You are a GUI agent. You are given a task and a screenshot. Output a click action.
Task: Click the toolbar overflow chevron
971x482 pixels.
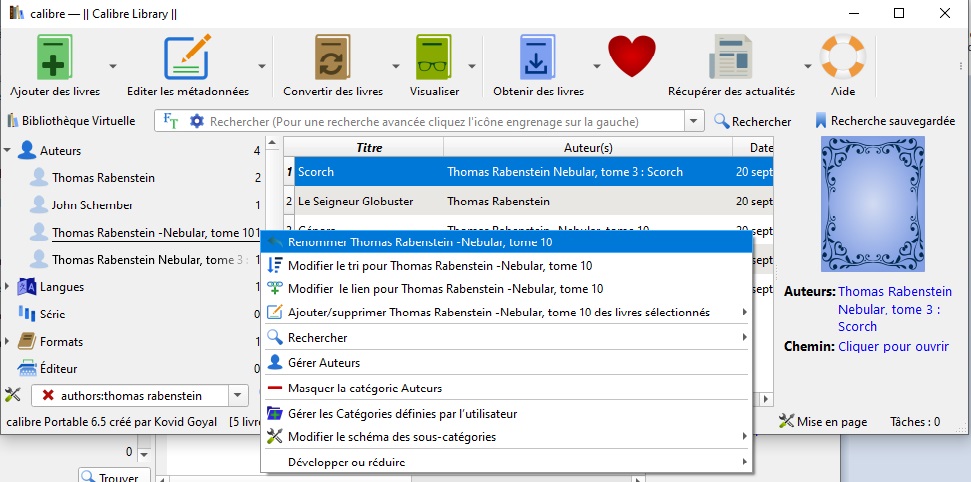958,66
